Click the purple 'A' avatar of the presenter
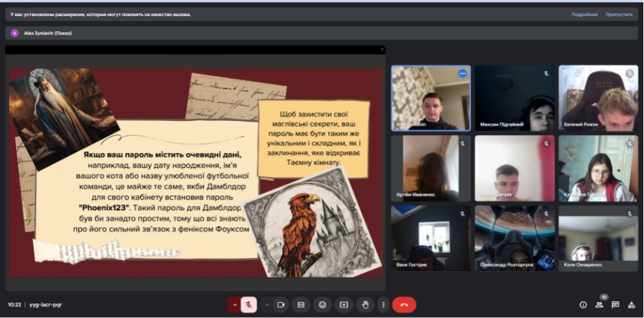The image size is (644, 318). click(15, 34)
